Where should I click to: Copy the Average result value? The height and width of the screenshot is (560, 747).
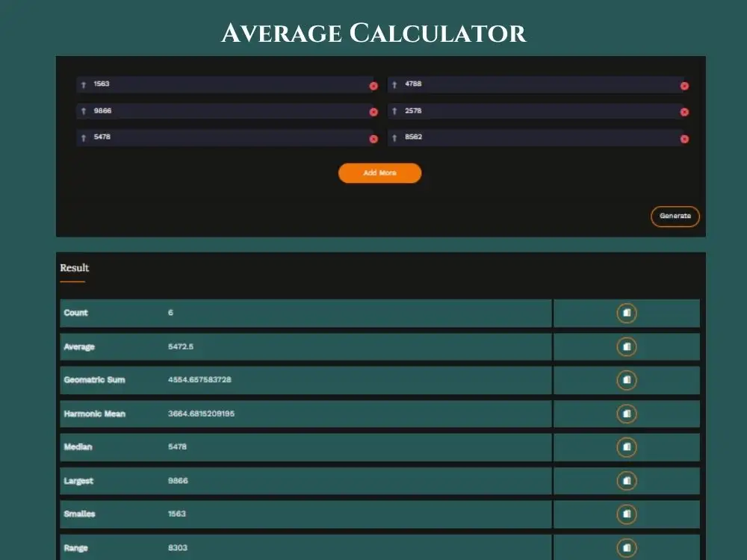pyautogui.click(x=627, y=346)
